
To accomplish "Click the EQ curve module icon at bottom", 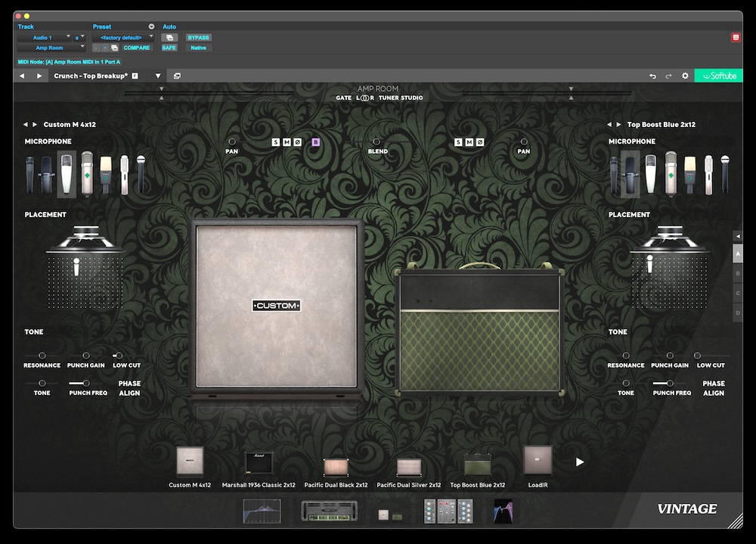I will [x=261, y=511].
